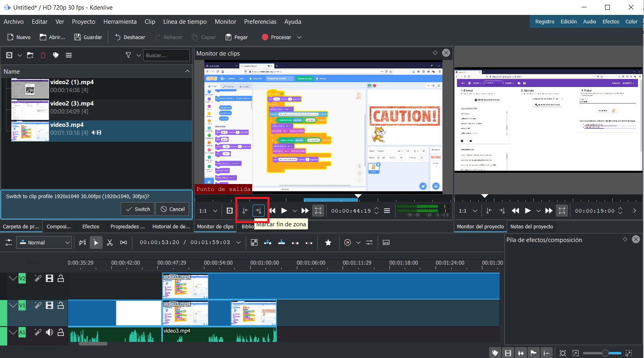This screenshot has height=358, width=644.
Task: Toggle effects on track V2
Action: (x=38, y=278)
